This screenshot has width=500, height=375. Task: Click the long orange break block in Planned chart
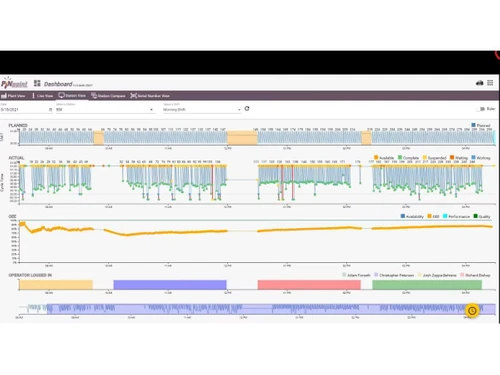(242, 138)
